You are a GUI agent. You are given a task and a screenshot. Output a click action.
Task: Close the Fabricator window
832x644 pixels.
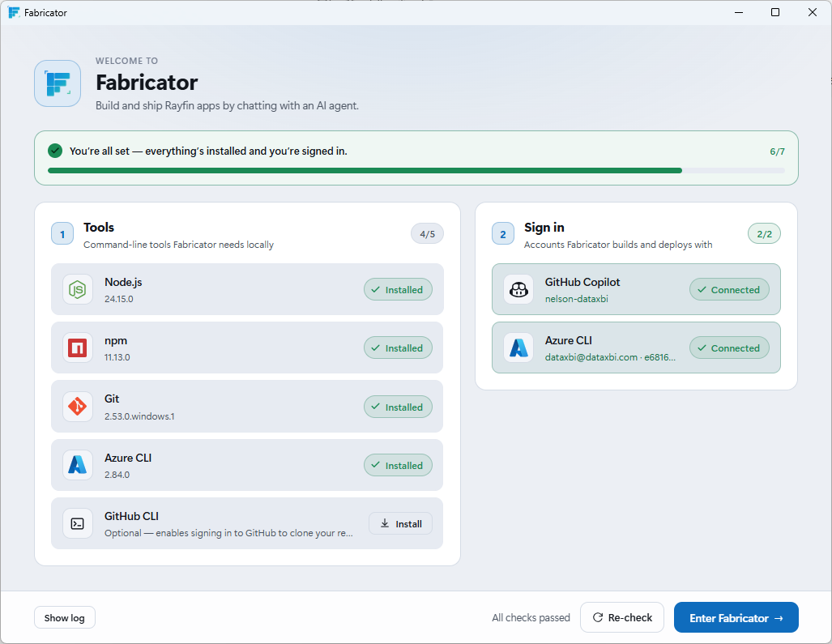[813, 12]
